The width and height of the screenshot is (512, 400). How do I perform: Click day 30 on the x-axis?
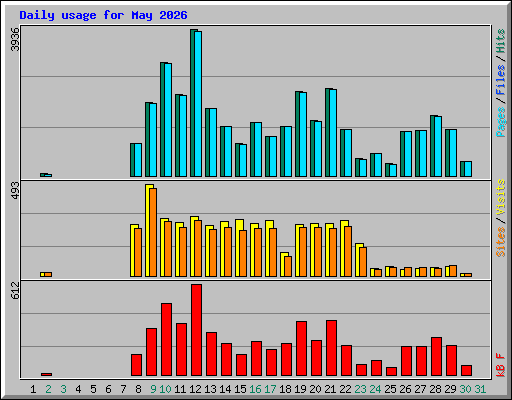pos(465,389)
